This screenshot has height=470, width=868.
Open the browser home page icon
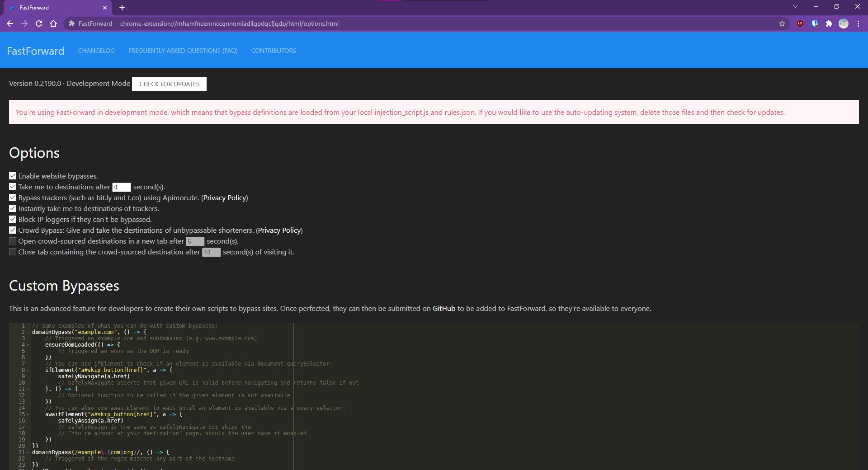[x=53, y=23]
